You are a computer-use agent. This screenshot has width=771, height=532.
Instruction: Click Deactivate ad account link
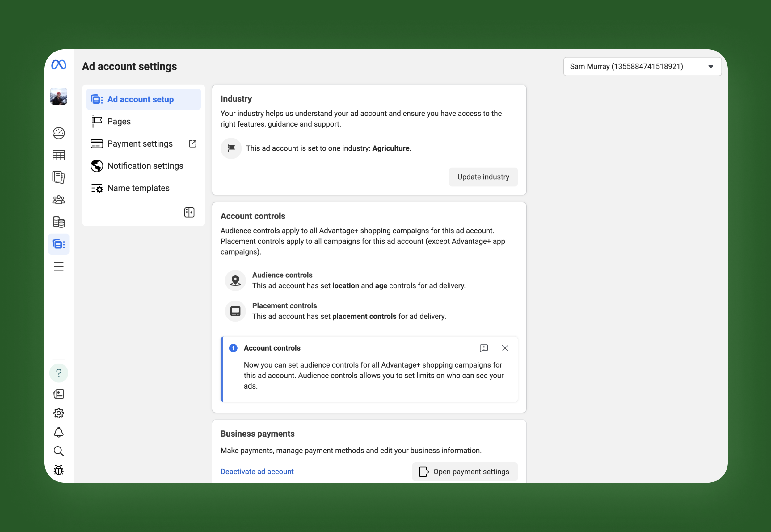click(x=257, y=472)
